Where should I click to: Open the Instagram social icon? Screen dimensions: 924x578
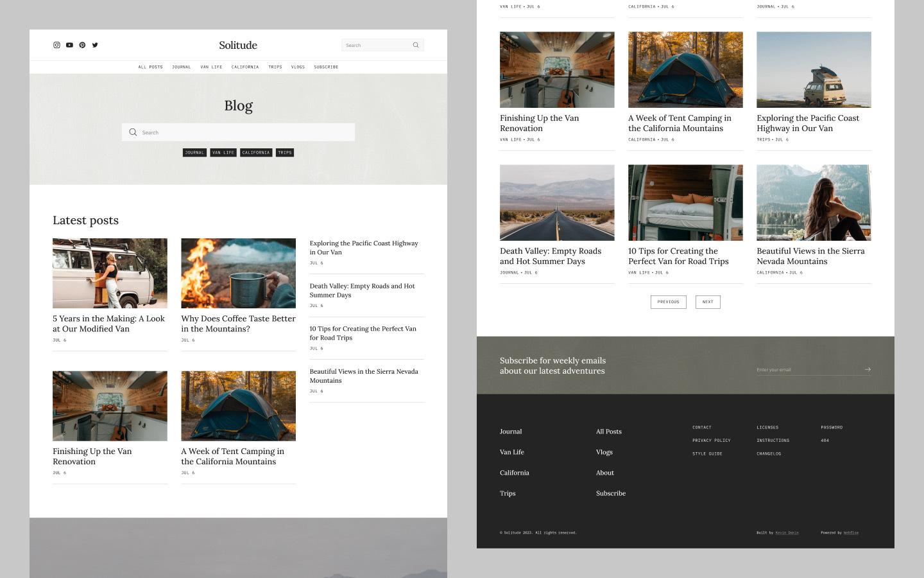tap(56, 45)
